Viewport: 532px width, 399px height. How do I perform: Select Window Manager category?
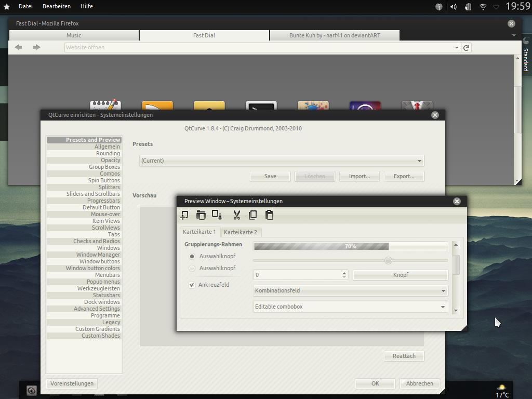coord(84,255)
